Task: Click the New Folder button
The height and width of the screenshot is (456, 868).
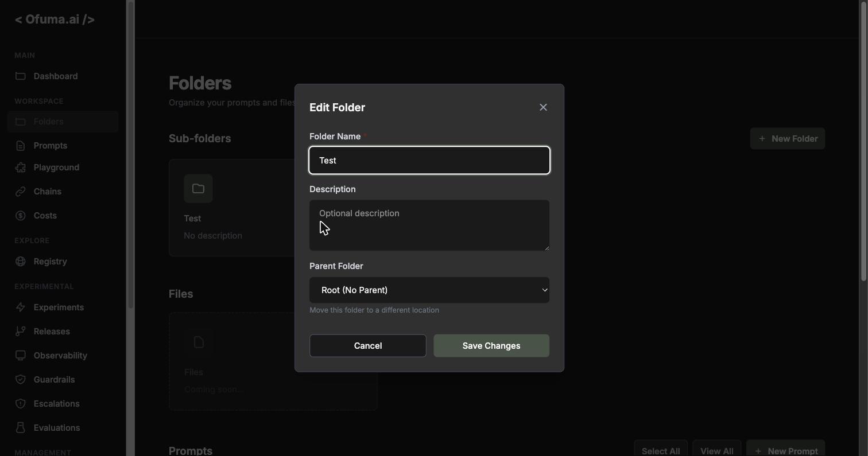Action: coord(788,139)
